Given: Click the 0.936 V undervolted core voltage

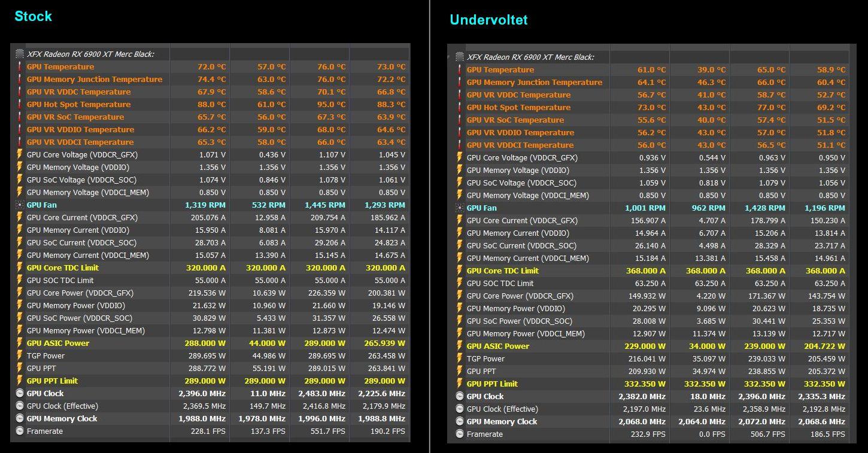Looking at the screenshot, I should pyautogui.click(x=652, y=157).
